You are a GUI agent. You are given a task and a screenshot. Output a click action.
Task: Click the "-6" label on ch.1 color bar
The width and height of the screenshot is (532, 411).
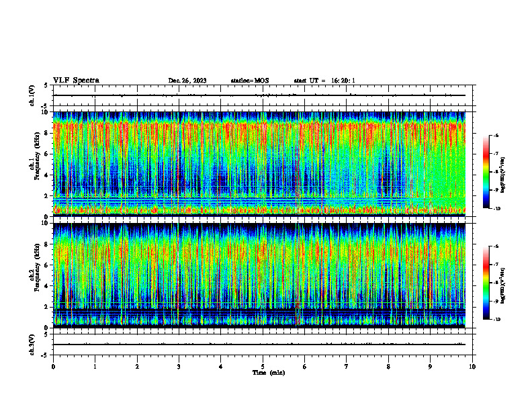tap(496, 136)
